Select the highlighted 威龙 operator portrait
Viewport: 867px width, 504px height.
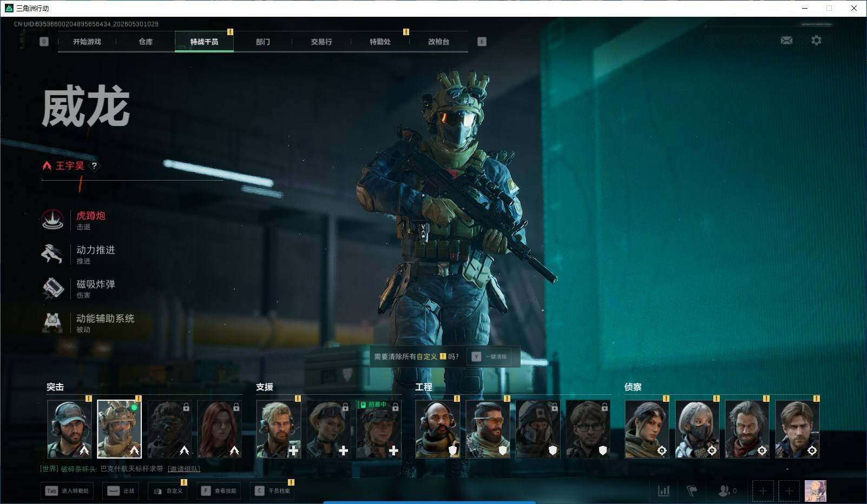(119, 429)
